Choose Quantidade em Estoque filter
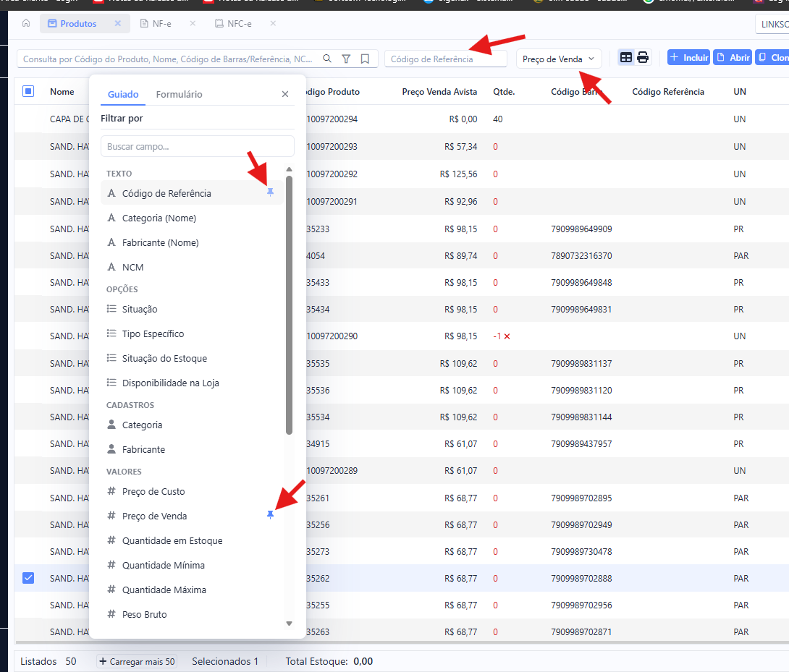This screenshot has width=789, height=672. 191,541
